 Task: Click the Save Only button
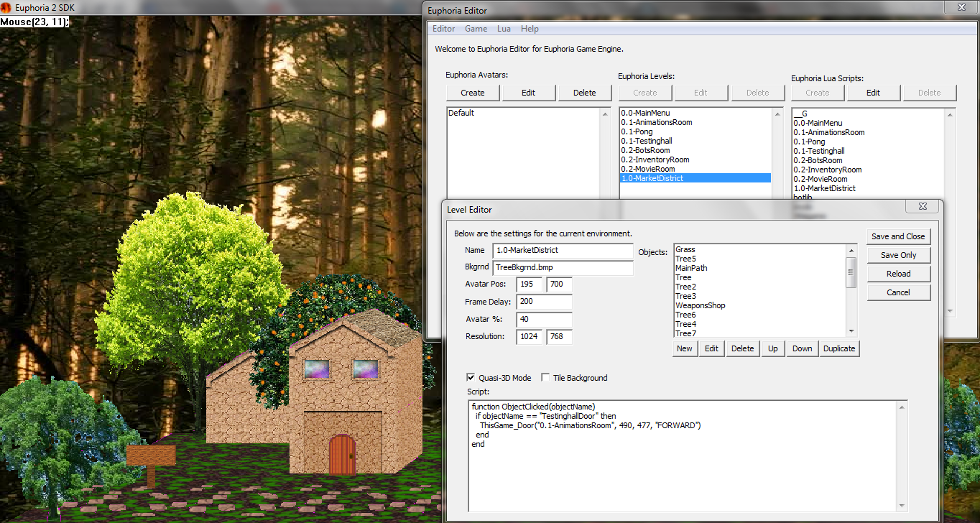898,255
